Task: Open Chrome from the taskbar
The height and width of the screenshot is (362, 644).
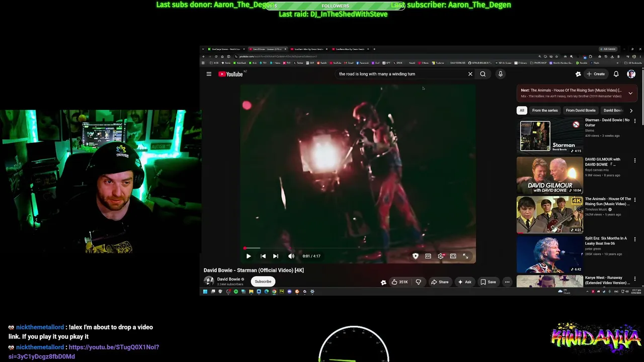Action: [274, 292]
